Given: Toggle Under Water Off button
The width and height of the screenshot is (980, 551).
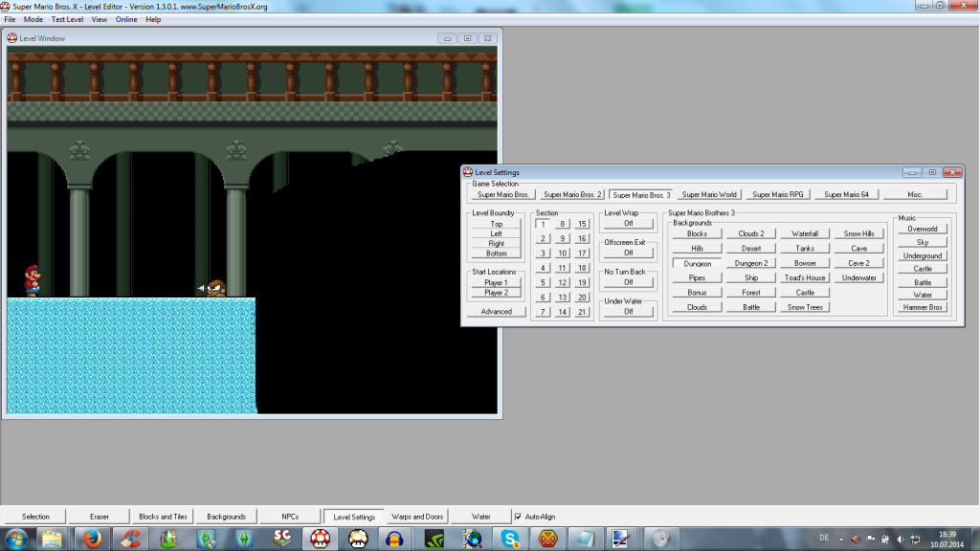Looking at the screenshot, I should pos(628,311).
